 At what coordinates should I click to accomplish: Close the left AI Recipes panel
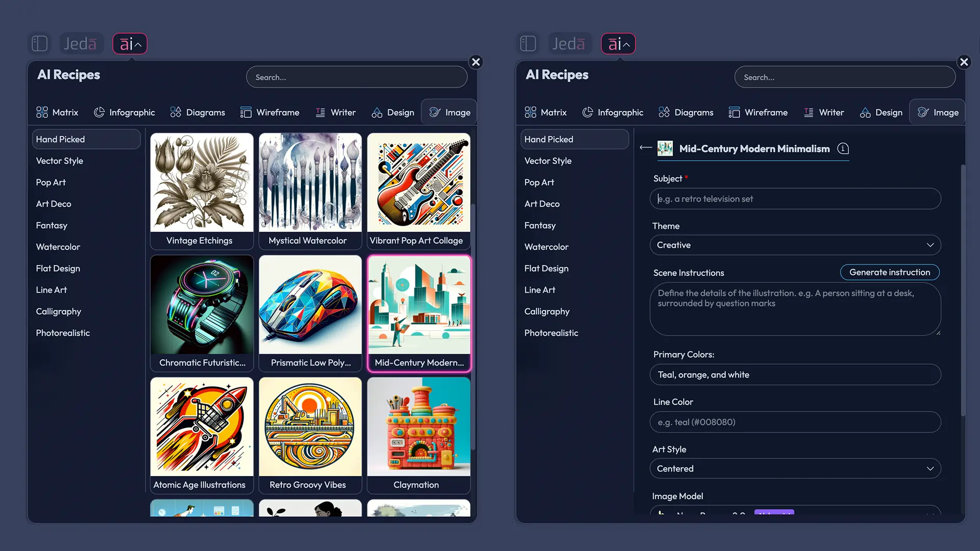[476, 62]
